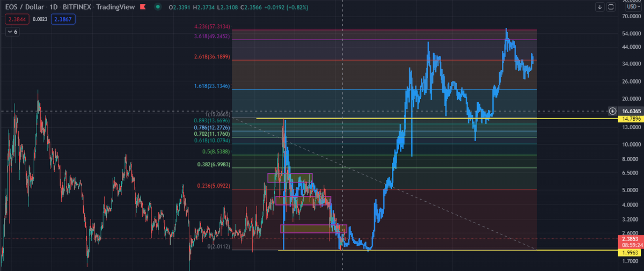Click the Fibonacci label 0.893(13.6696)
This screenshot has height=271, width=644.
[212, 121]
